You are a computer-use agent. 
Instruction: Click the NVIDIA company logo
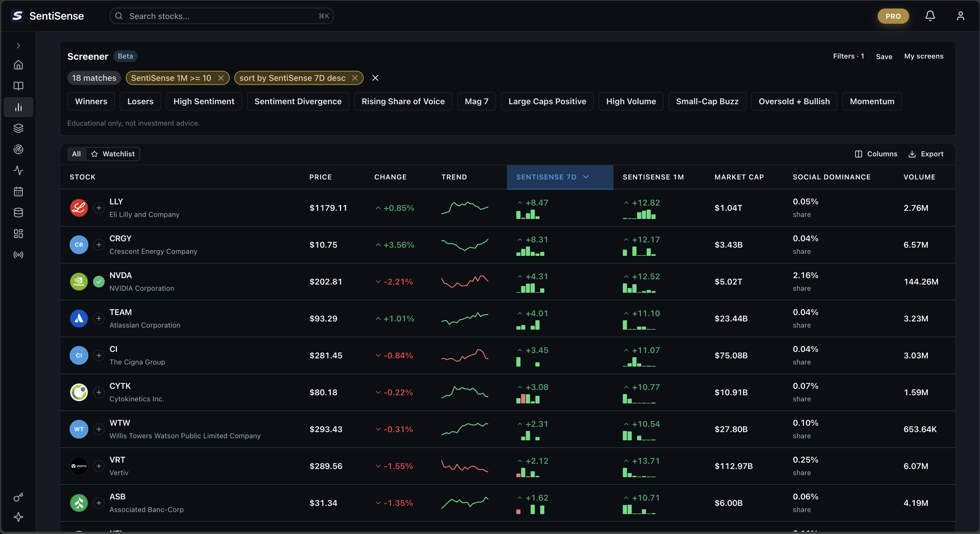click(x=79, y=282)
